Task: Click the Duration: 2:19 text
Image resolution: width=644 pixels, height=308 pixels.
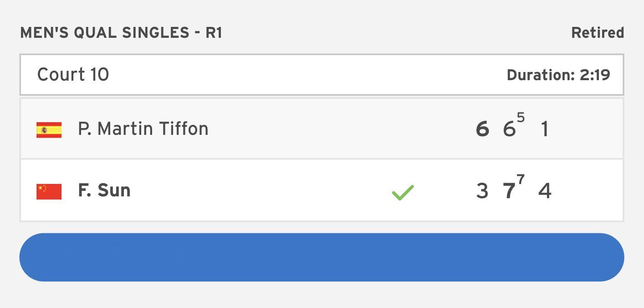Action: [558, 75]
